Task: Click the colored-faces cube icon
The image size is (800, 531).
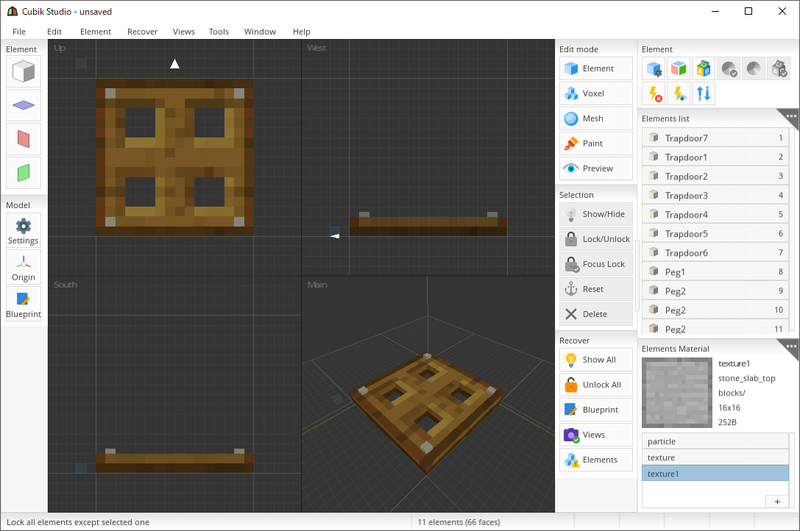Action: coord(679,68)
